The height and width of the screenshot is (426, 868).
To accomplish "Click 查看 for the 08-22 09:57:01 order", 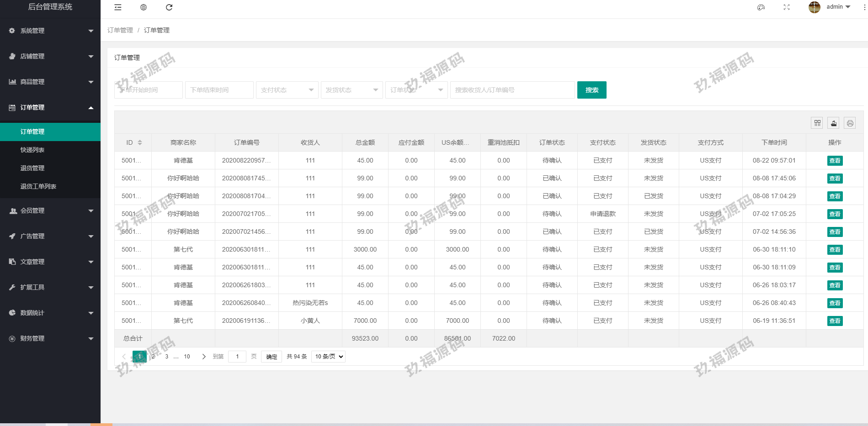I will (x=835, y=161).
